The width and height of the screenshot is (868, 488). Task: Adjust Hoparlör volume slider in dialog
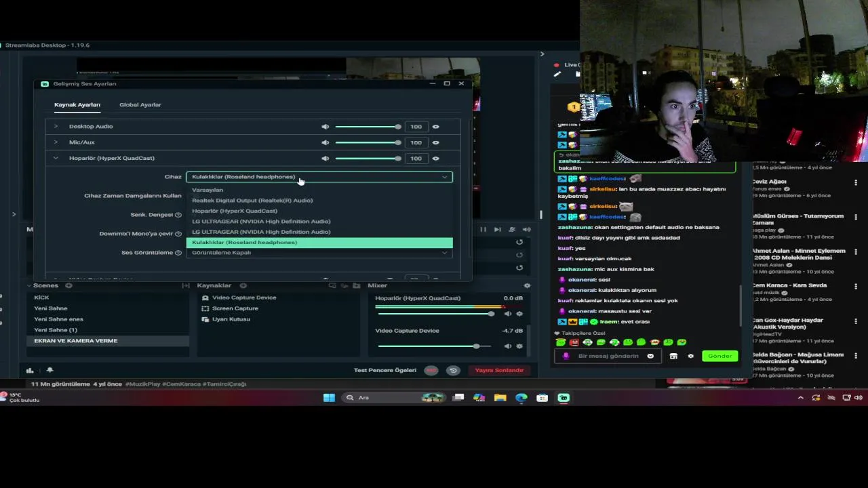[367, 159]
